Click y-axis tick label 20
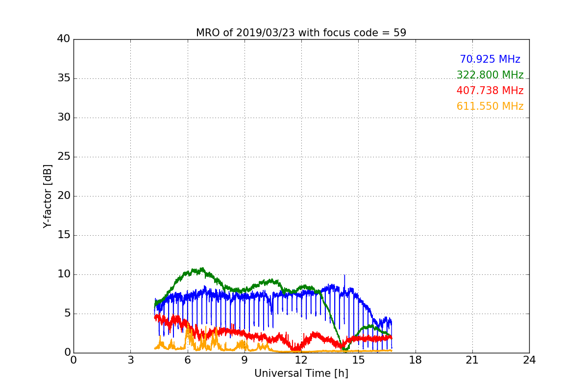 click(x=64, y=196)
